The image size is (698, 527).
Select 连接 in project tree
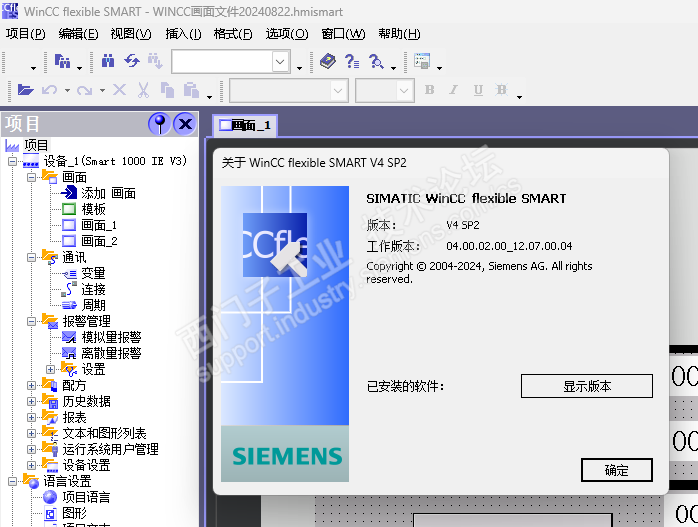click(x=93, y=289)
